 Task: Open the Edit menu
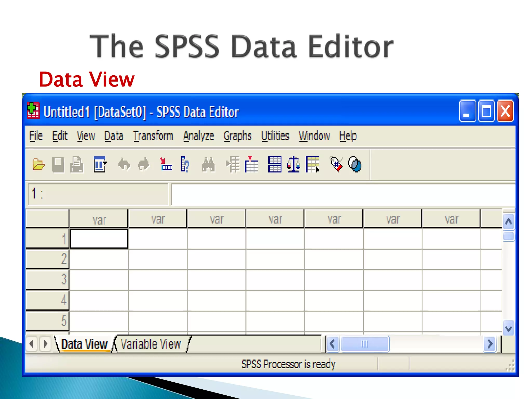[x=60, y=136]
